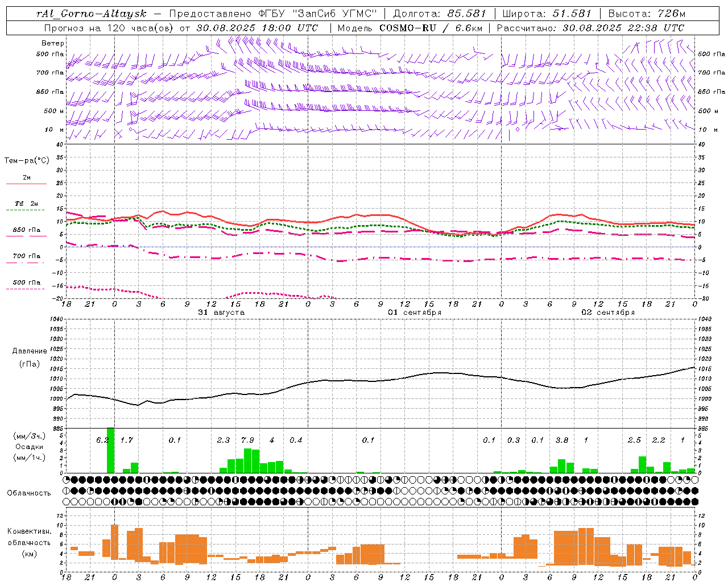
Task: Click the 3.8 precipitation amount
Action: point(562,440)
